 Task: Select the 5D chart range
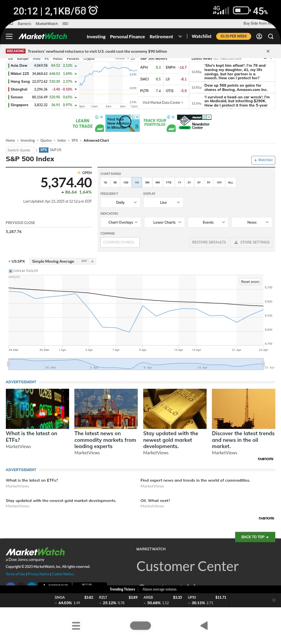pos(115,182)
